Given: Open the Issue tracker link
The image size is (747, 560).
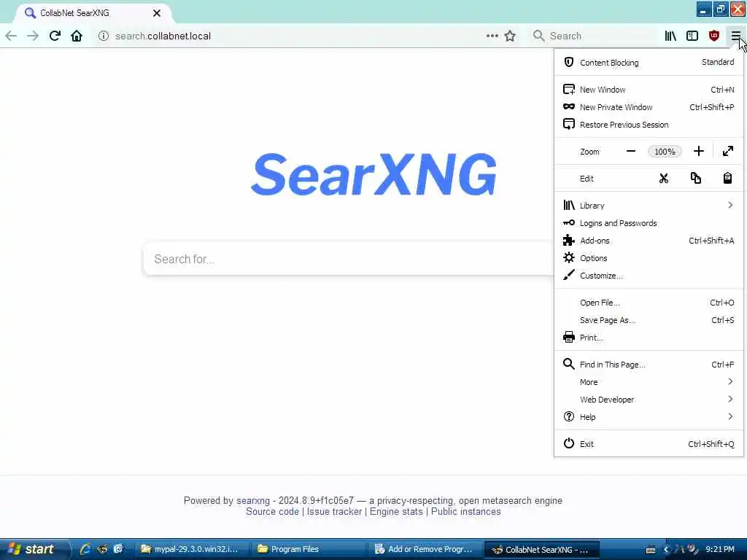Looking at the screenshot, I should 334,511.
